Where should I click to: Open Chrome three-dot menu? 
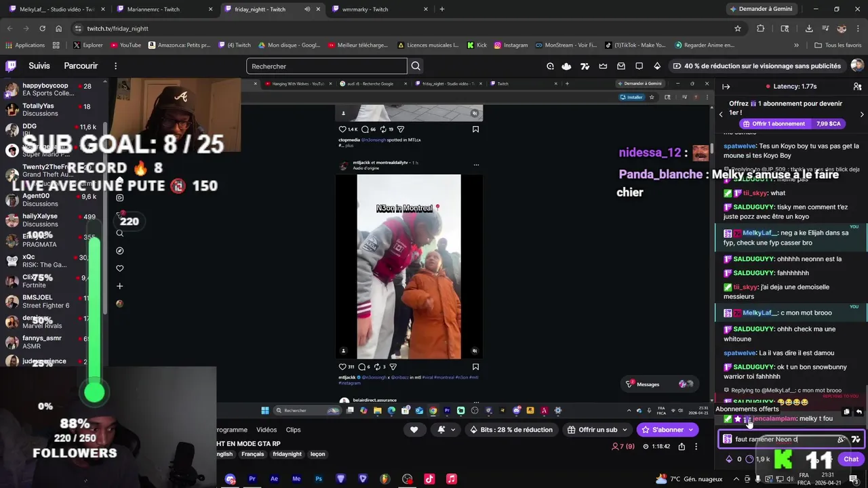click(x=858, y=28)
